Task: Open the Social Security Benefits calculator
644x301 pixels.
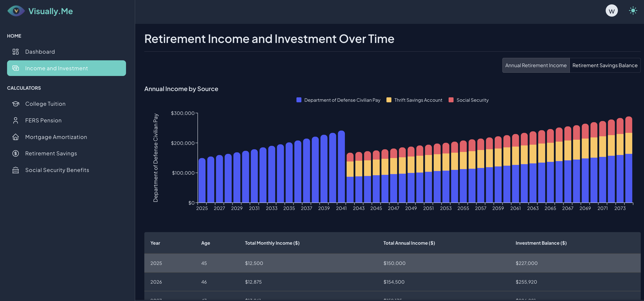Action: click(57, 170)
